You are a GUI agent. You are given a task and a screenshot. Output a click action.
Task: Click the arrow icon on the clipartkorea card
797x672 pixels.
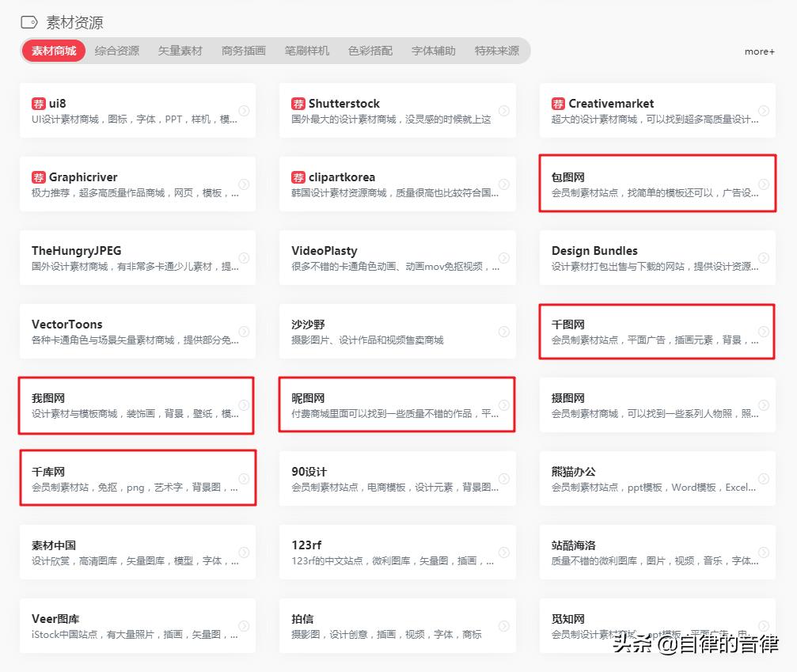[504, 183]
